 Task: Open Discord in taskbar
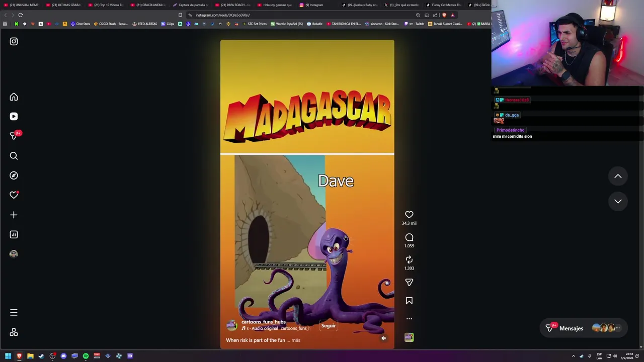click(x=63, y=356)
